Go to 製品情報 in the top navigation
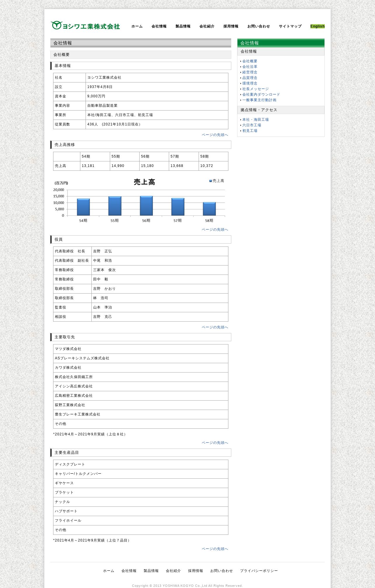The width and height of the screenshot is (375, 588). (x=183, y=26)
